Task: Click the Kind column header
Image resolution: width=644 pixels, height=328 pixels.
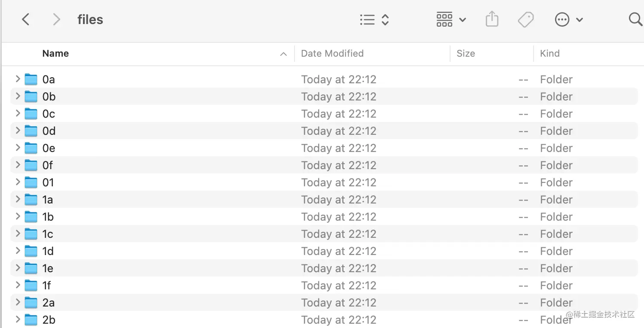Action: [x=550, y=54]
